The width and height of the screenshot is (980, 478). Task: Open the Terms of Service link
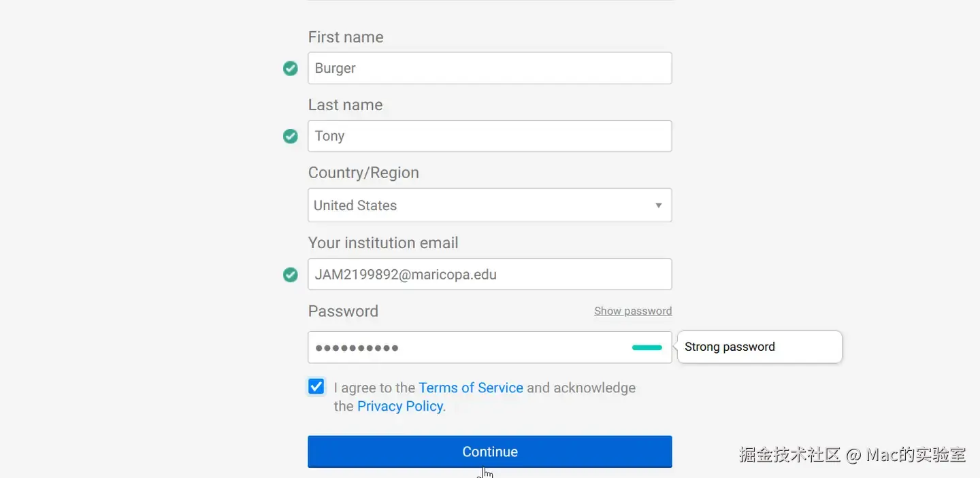[x=470, y=388]
